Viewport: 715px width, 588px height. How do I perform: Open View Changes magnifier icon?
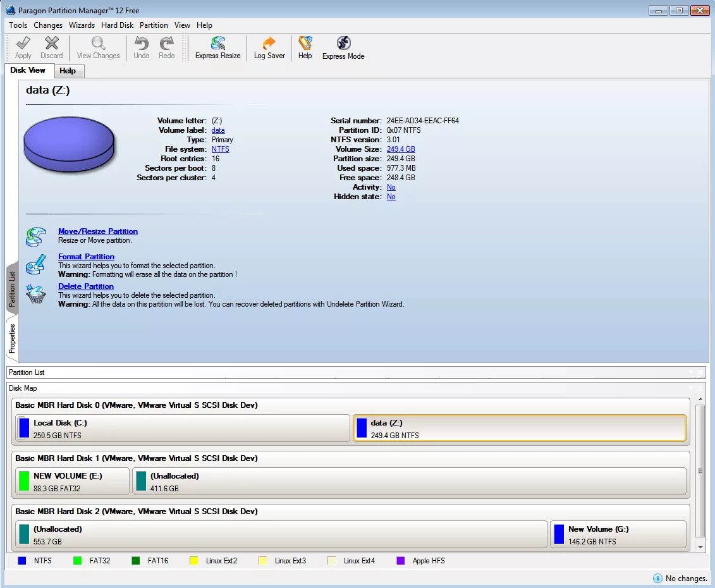click(x=98, y=44)
